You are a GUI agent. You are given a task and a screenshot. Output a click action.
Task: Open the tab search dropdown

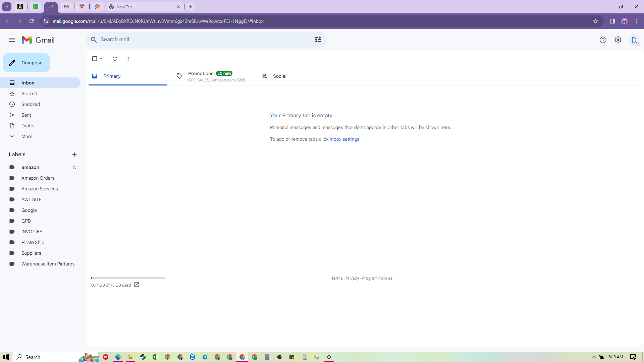click(7, 7)
